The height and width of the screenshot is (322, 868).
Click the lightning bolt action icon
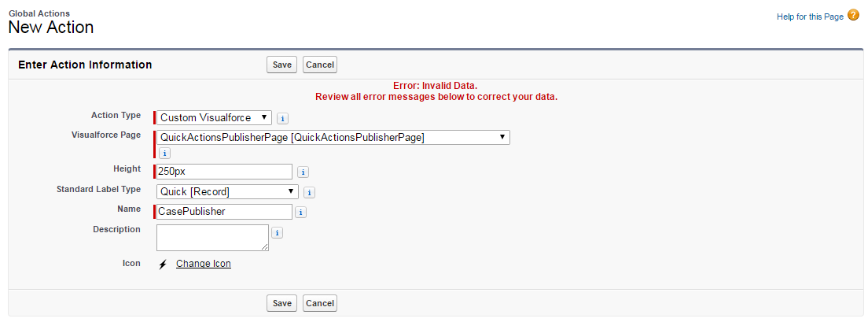click(163, 265)
